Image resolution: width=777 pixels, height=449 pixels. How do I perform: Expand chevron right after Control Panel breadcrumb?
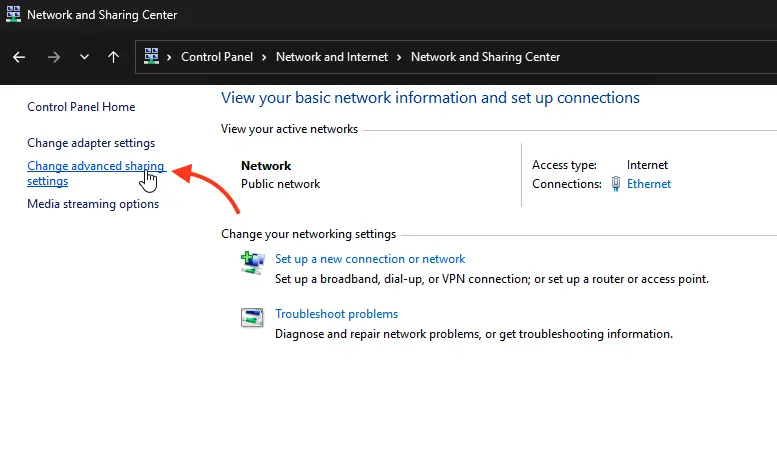coord(265,57)
